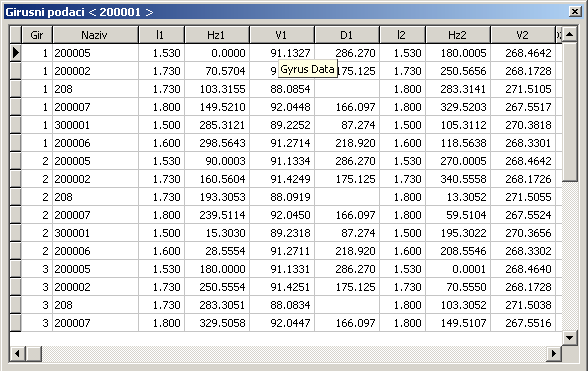Viewport: 588px width, 371px height.
Task: Click the vertical scrollbar thumb
Action: click(569, 113)
